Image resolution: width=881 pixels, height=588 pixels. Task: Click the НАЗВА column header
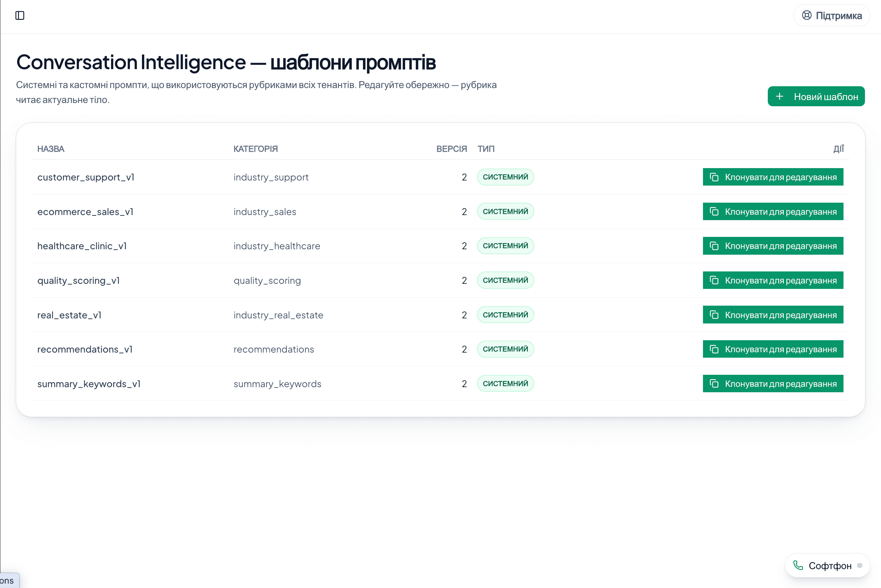click(51, 149)
